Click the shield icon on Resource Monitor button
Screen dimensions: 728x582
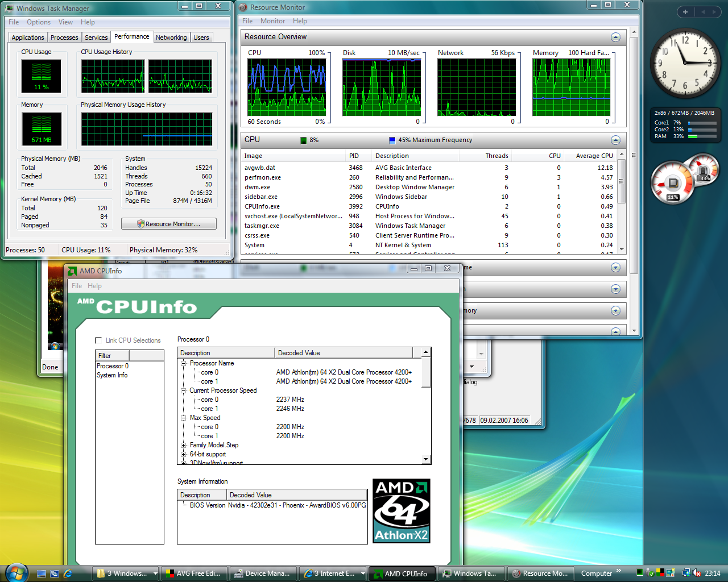click(141, 224)
